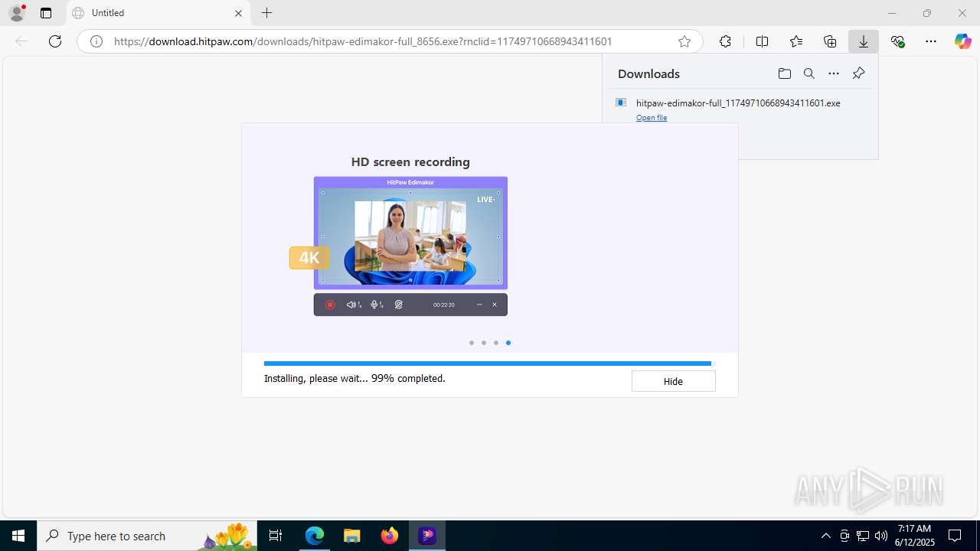Close the Untitled tab
The image size is (980, 551).
tap(238, 13)
